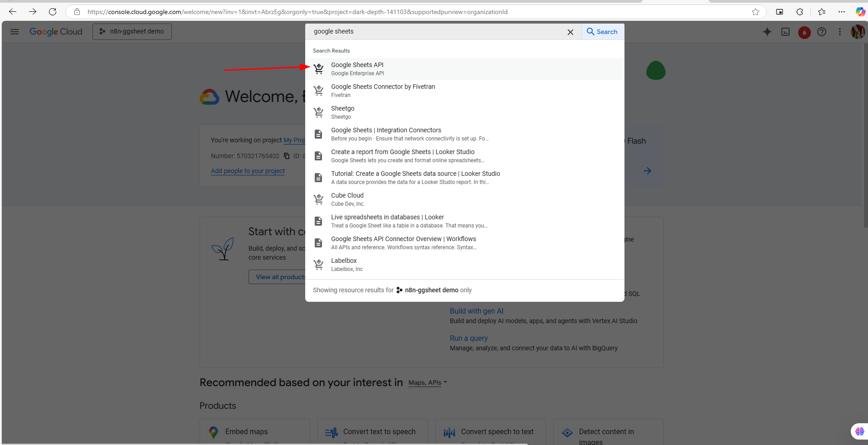Open the Build with gen AI link

coord(477,311)
